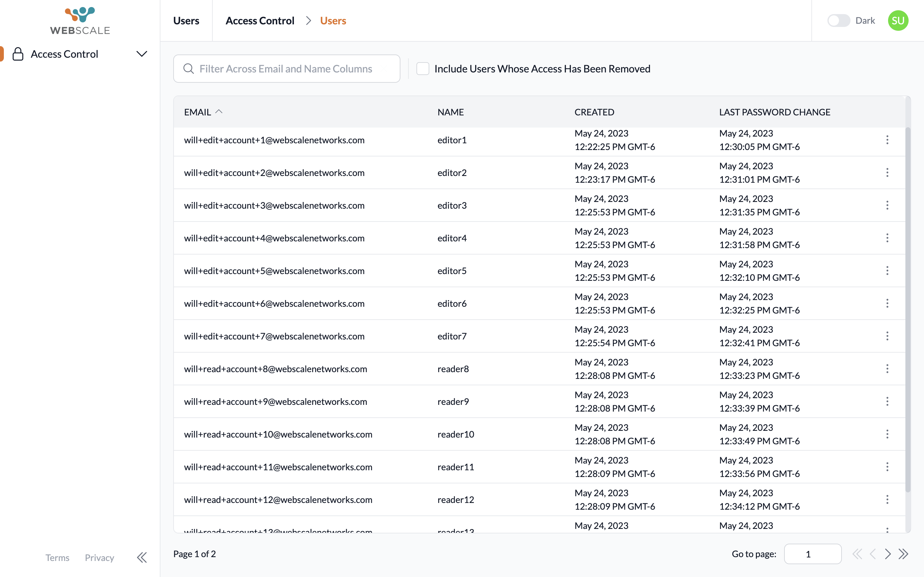Collapse the sidebar with double-chevron icon

tap(142, 557)
